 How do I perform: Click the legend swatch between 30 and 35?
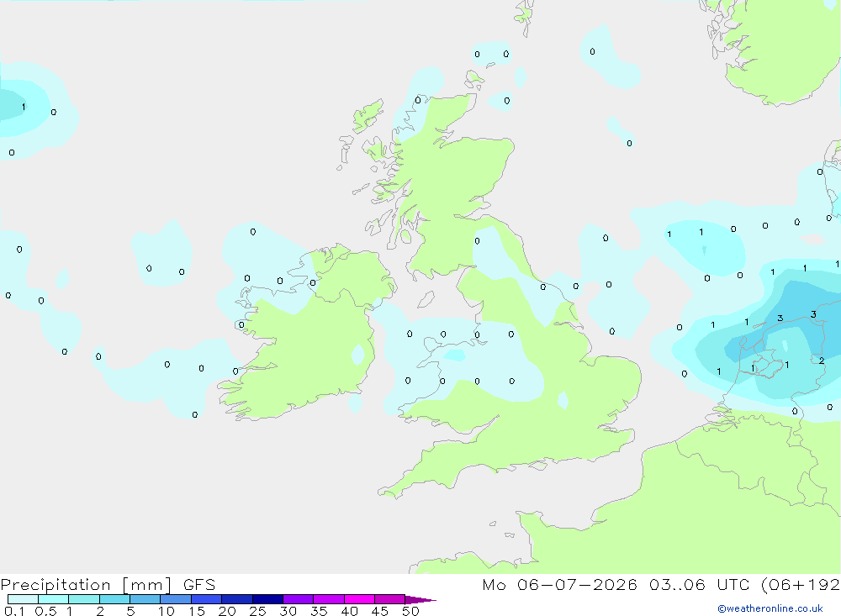(298, 599)
